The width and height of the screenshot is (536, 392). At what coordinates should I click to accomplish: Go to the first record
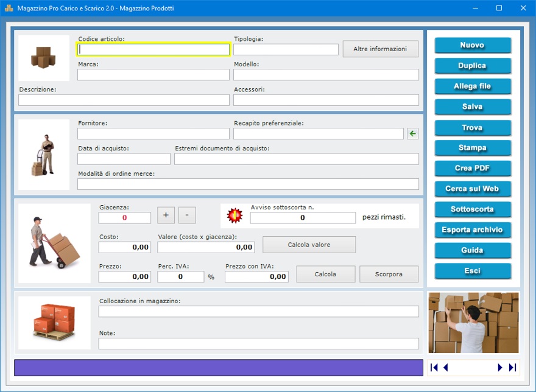pyautogui.click(x=434, y=368)
